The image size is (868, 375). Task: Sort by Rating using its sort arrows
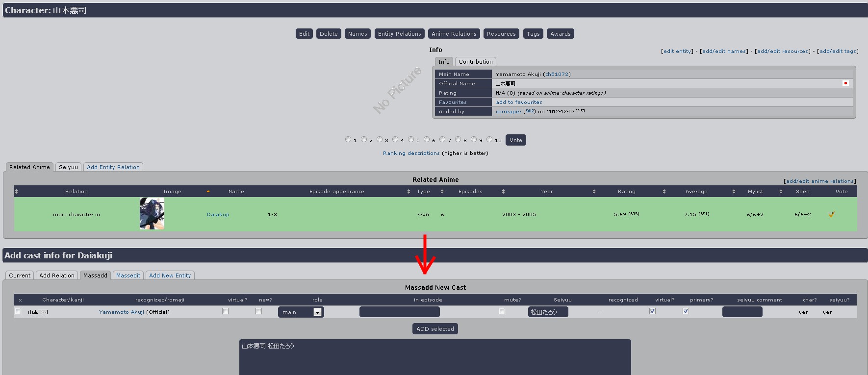594,192
